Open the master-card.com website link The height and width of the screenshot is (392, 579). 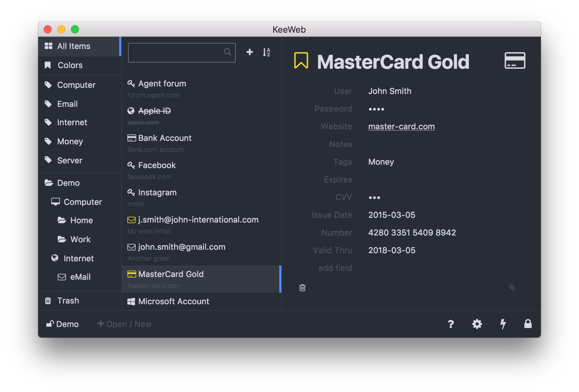click(x=402, y=127)
